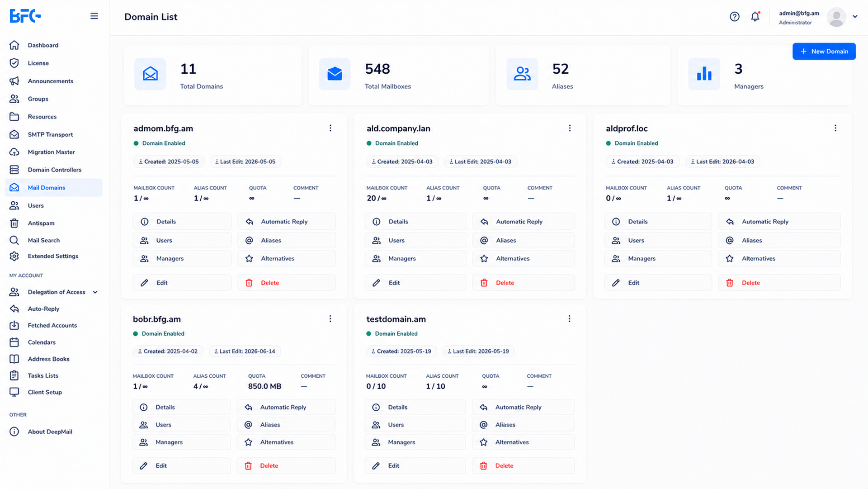View Details of ald.company.lan

(415, 222)
